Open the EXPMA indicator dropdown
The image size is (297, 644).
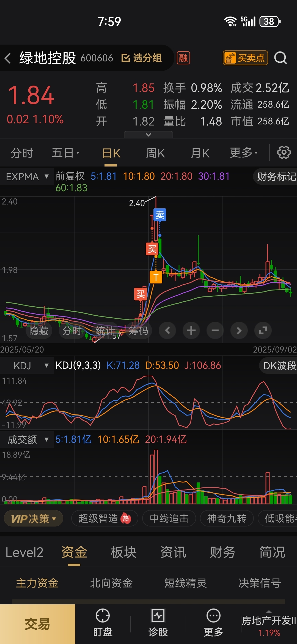27,177
